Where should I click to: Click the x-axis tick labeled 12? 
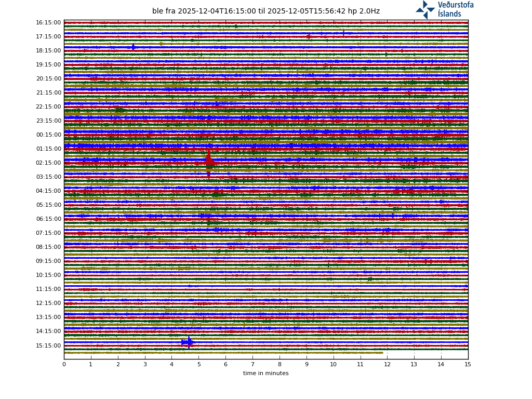(387, 364)
